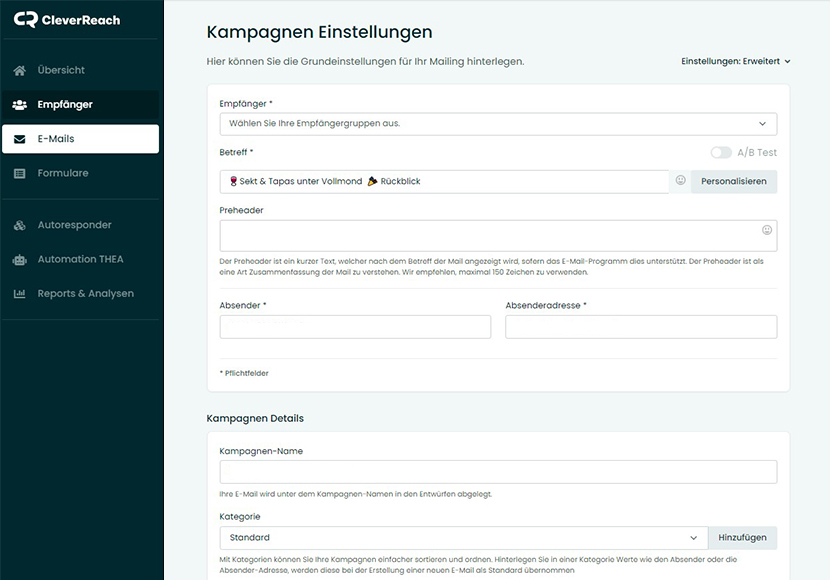This screenshot has height=580, width=830.
Task: Click the Kampagnen Details heading
Action: [x=255, y=419]
